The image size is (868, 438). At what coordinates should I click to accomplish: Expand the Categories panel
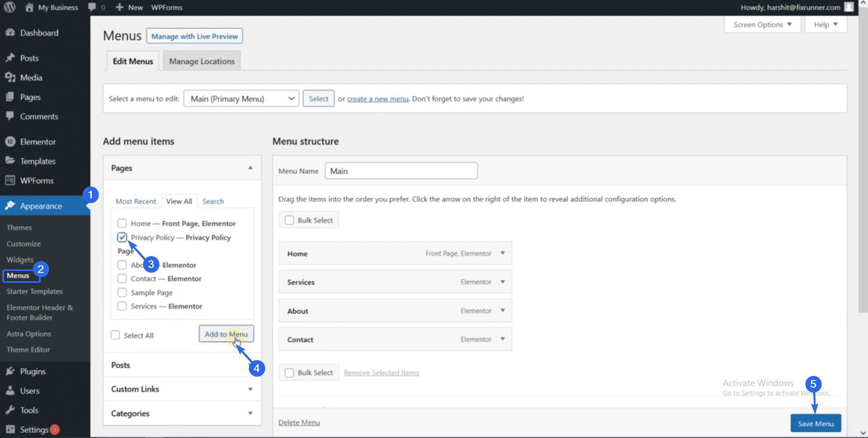pos(183,413)
